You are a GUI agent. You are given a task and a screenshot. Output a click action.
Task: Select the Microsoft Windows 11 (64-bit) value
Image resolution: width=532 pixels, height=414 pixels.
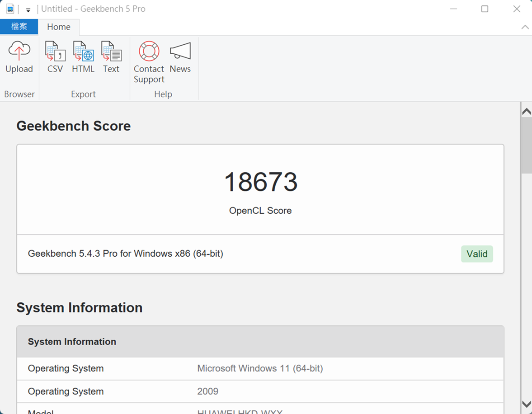coord(260,368)
